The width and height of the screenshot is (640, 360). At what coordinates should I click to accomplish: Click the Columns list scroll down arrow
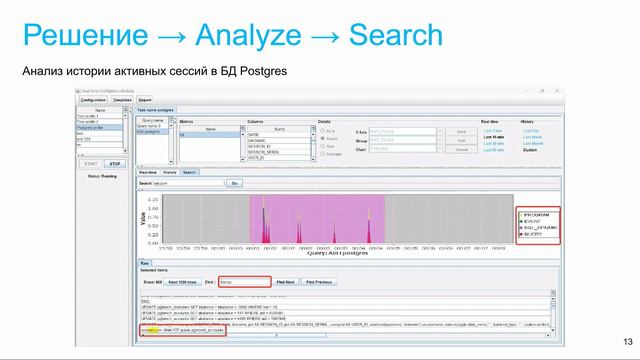(313, 160)
